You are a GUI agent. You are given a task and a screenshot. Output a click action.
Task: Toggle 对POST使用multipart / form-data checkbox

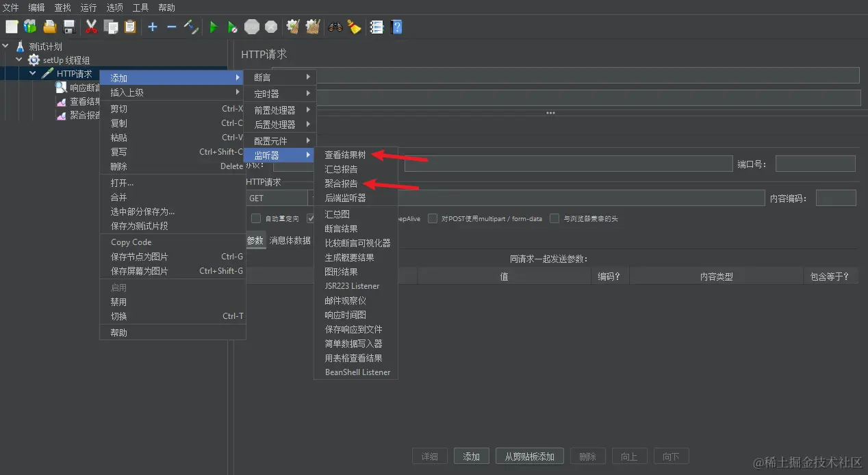coord(433,219)
